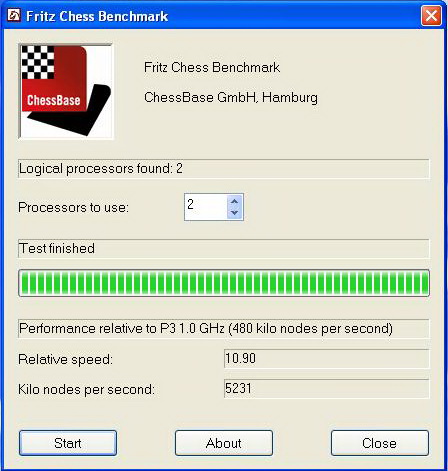Viewport: 448px width, 471px height.
Task: Click the Test finished status field
Action: point(224,249)
